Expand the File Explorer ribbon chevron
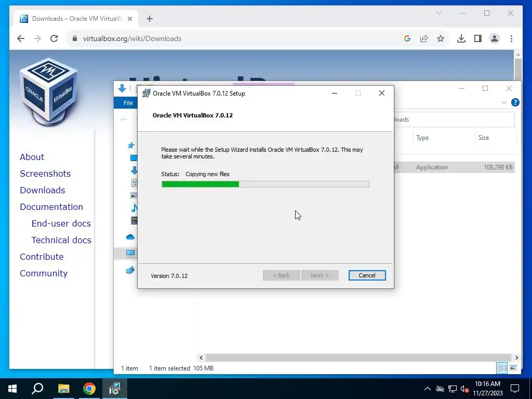Viewport: 532px width, 399px height. 504,102
